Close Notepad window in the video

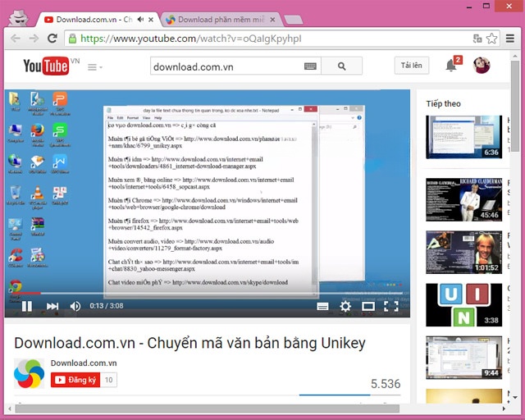pos(311,110)
